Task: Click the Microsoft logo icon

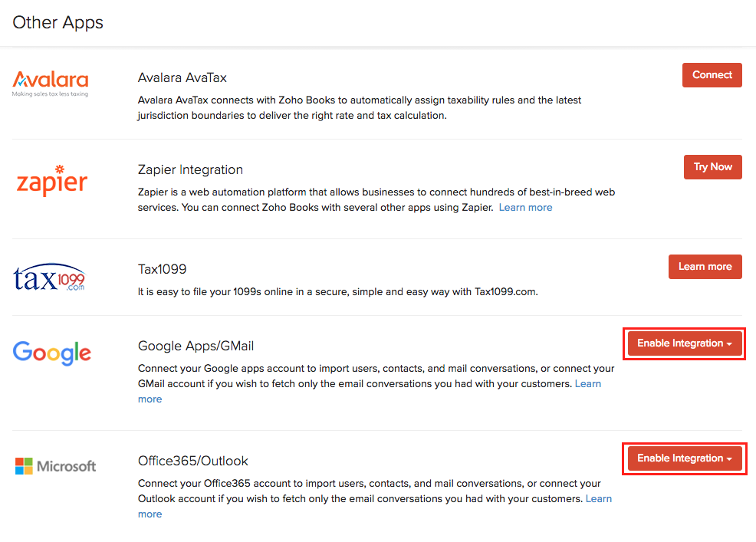Action: pos(55,466)
